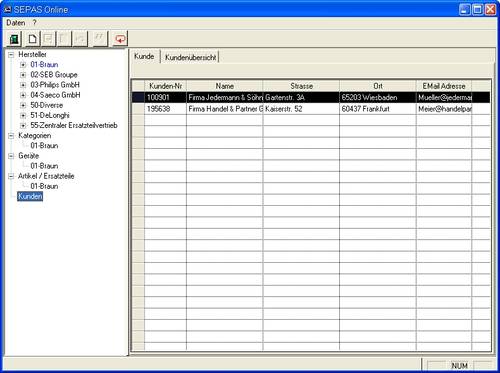Expand the 51-DeLonghi node

click(x=23, y=115)
